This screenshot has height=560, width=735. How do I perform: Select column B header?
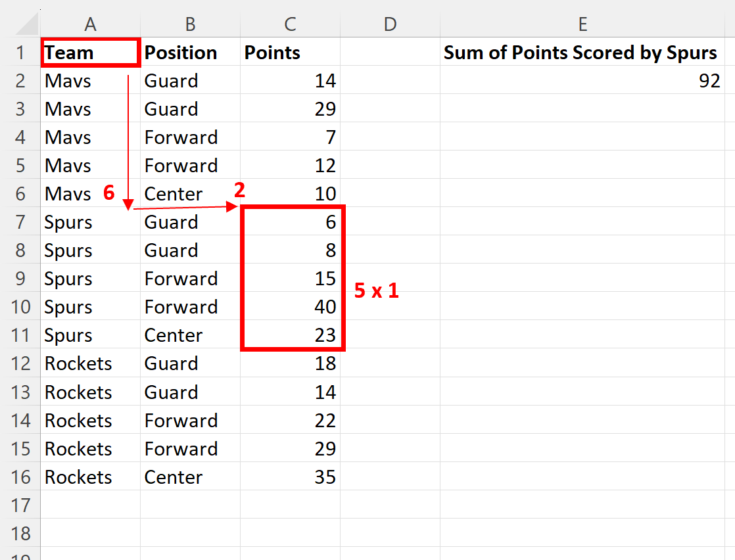point(190,24)
